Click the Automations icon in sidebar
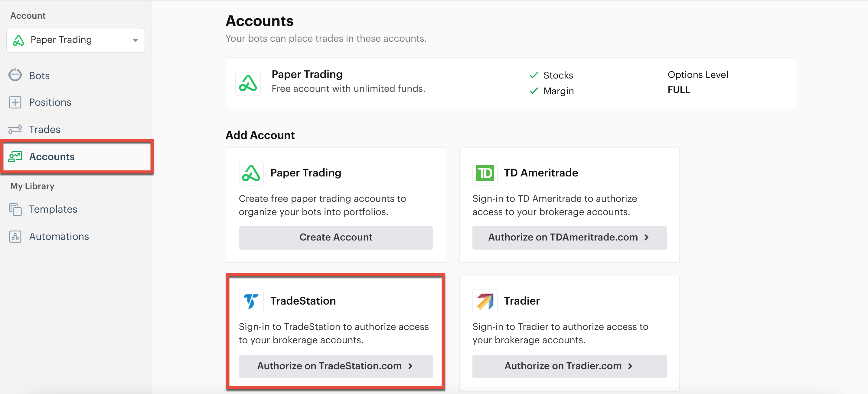868x394 pixels. click(15, 236)
